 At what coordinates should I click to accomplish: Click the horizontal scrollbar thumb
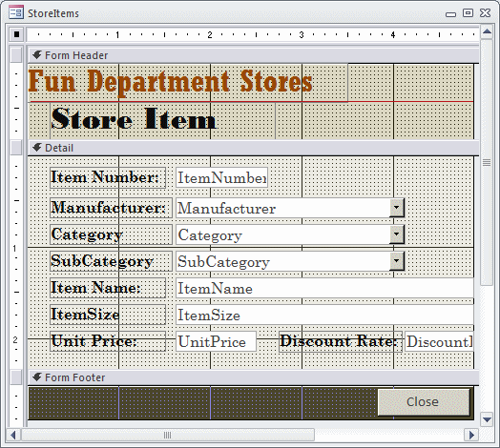coord(167,435)
